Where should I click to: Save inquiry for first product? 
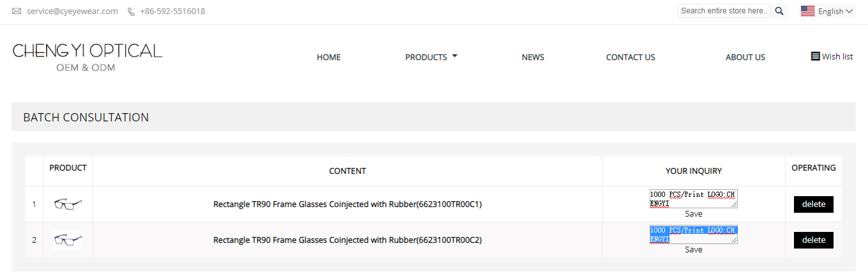point(694,214)
